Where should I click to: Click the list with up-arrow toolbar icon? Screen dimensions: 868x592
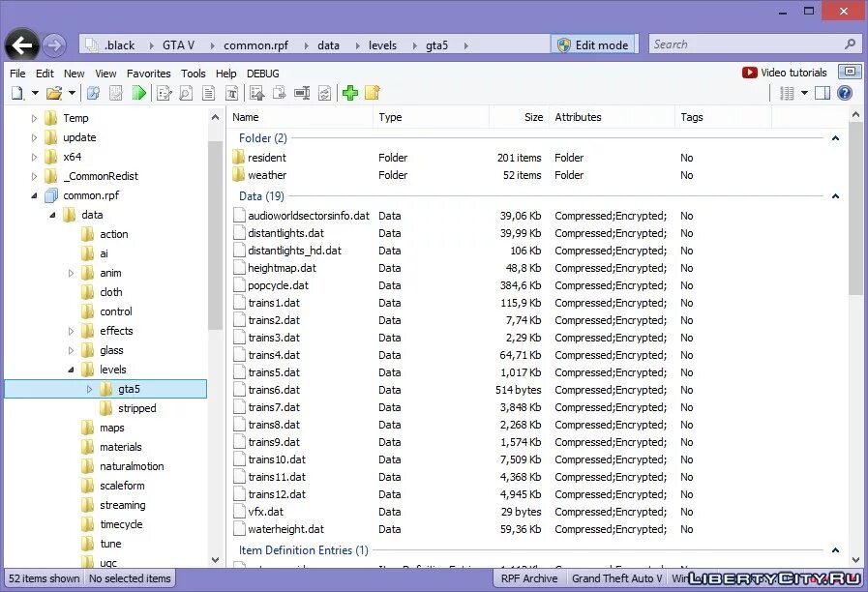(256, 93)
